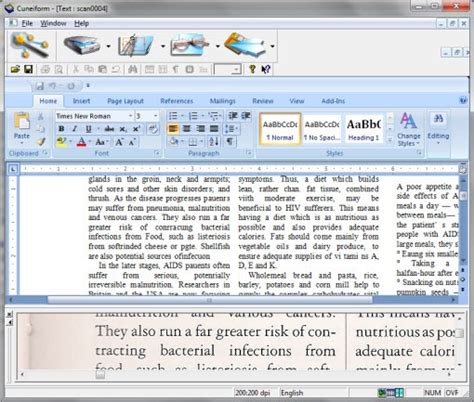Open the Window menu

[53, 23]
